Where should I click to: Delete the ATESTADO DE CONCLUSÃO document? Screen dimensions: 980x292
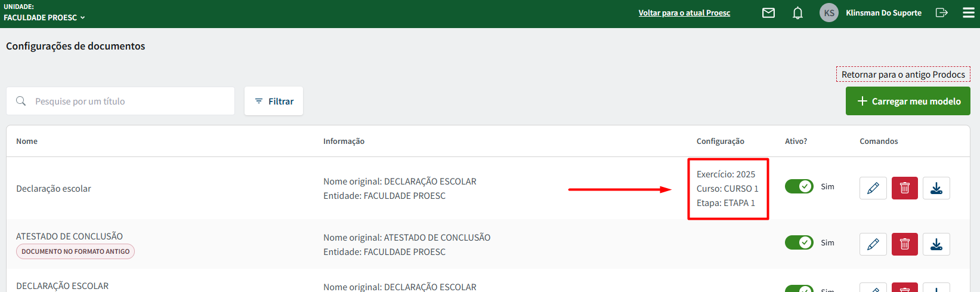(904, 244)
